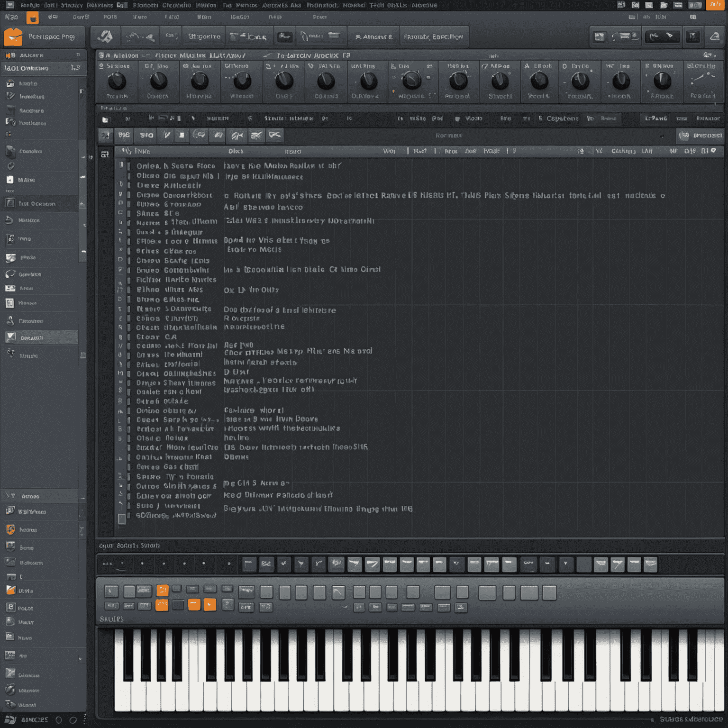The image size is (728, 728).
Task: Open the Mivion menu in the menu bar
Action: pyautogui.click(x=206, y=5)
